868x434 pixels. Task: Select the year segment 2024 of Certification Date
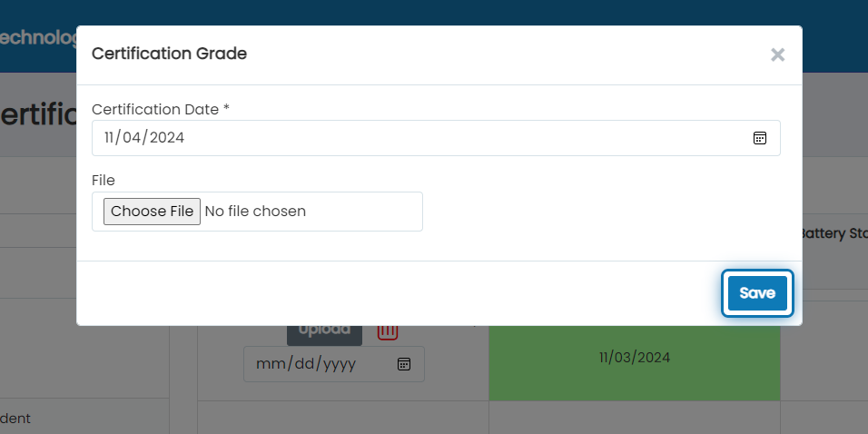pyautogui.click(x=167, y=138)
